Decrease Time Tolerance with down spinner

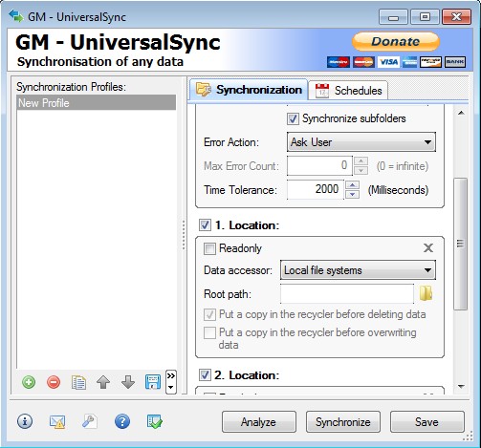click(x=353, y=194)
